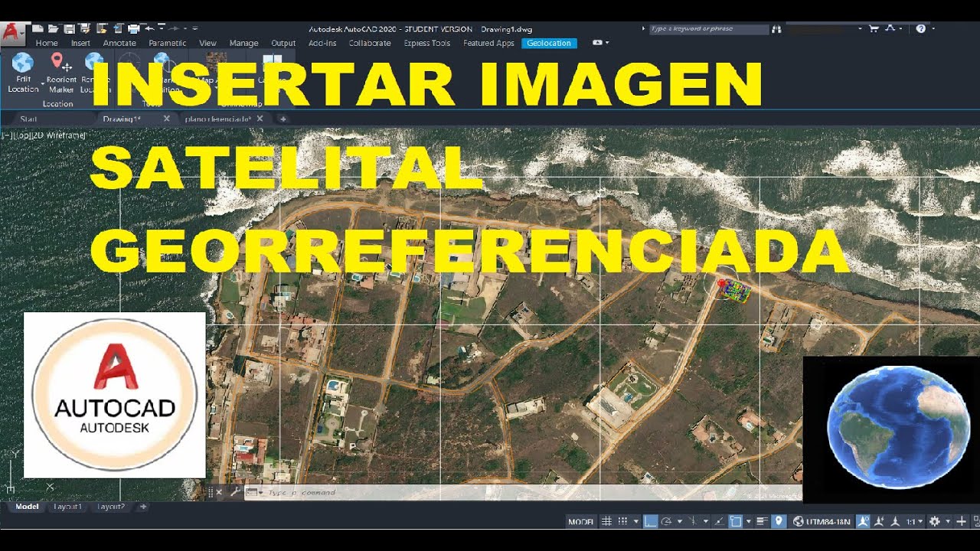Toggle lineweight display in status bar

pos(760,521)
